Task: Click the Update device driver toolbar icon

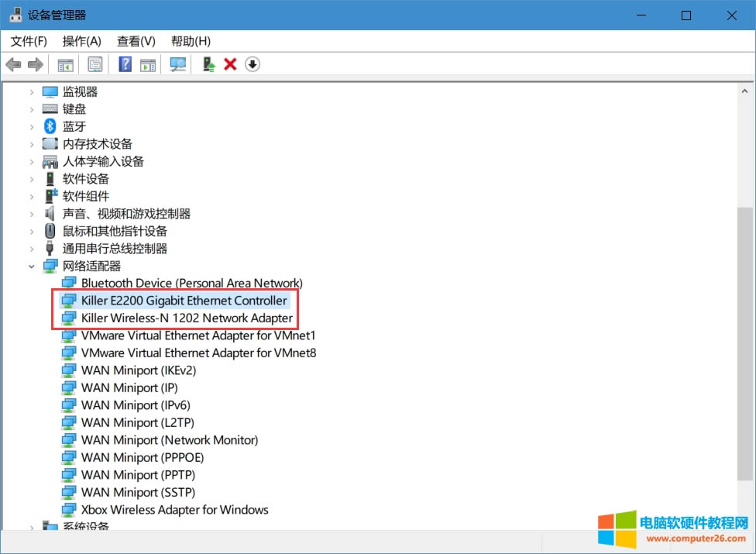Action: 208,64
